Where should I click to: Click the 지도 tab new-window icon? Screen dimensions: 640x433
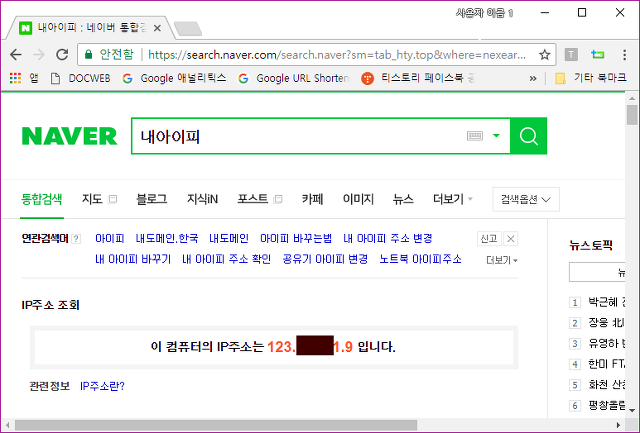point(112,199)
